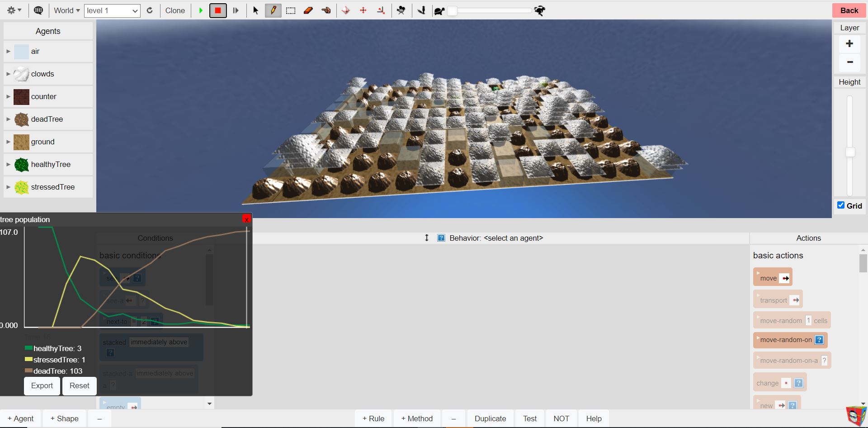868x428 pixels.
Task: Click the Duplicate button
Action: 490,418
